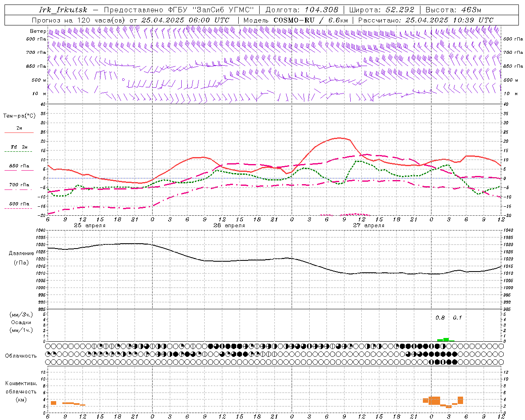This screenshot has width=525, height=420.
Task: Select the 500 гПа entry in temperature legend
Action: coord(19,204)
